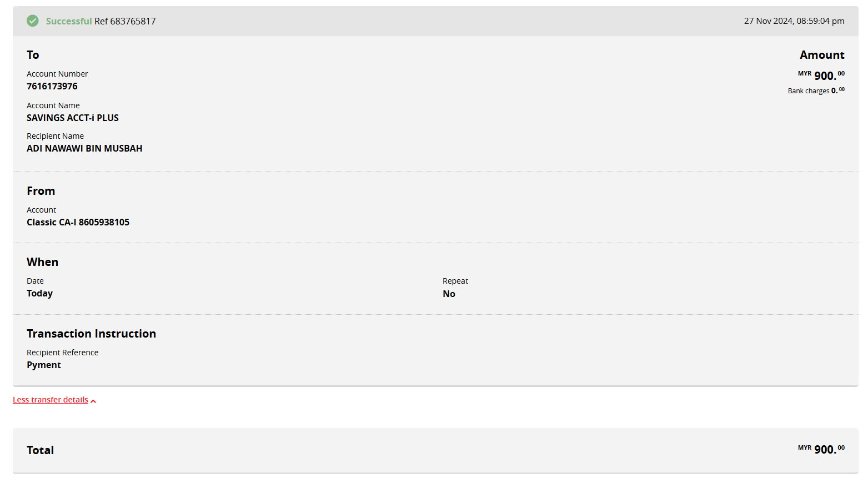
Task: Collapse details using the red chevron arrow
Action: click(x=93, y=401)
